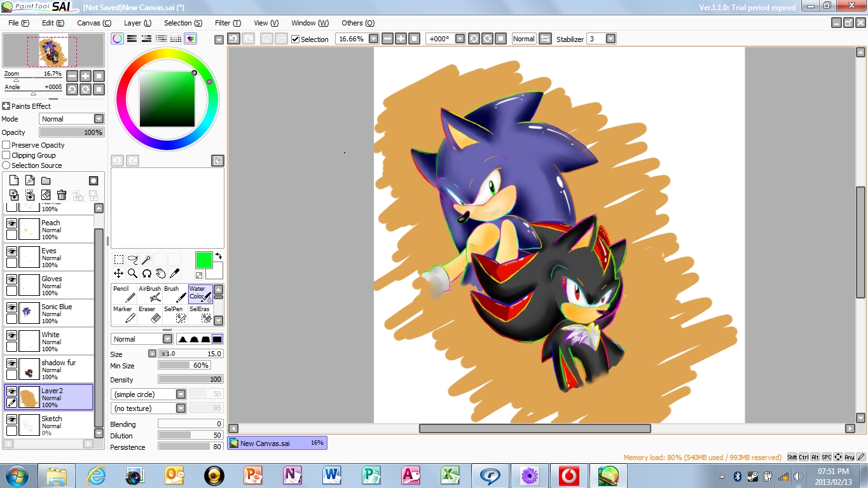Viewport: 868px width, 488px height.
Task: Open the Stabilizer value dropdown
Action: 611,39
